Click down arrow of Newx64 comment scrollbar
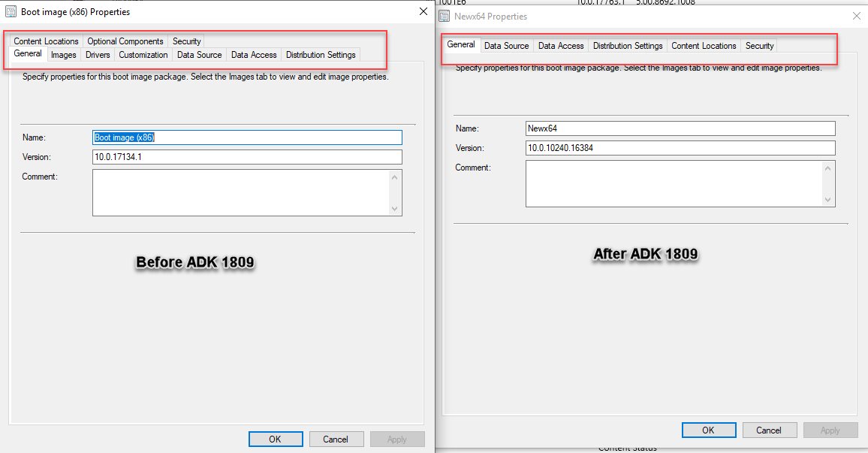Image resolution: width=868 pixels, height=453 pixels. pos(828,200)
